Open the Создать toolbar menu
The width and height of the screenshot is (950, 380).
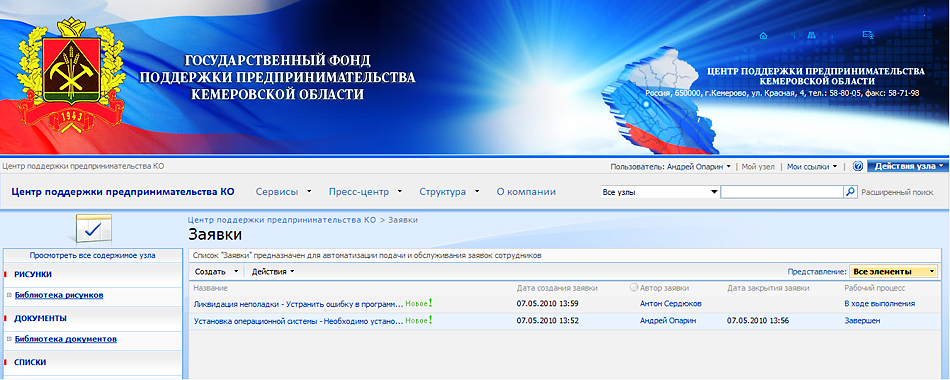tap(216, 272)
